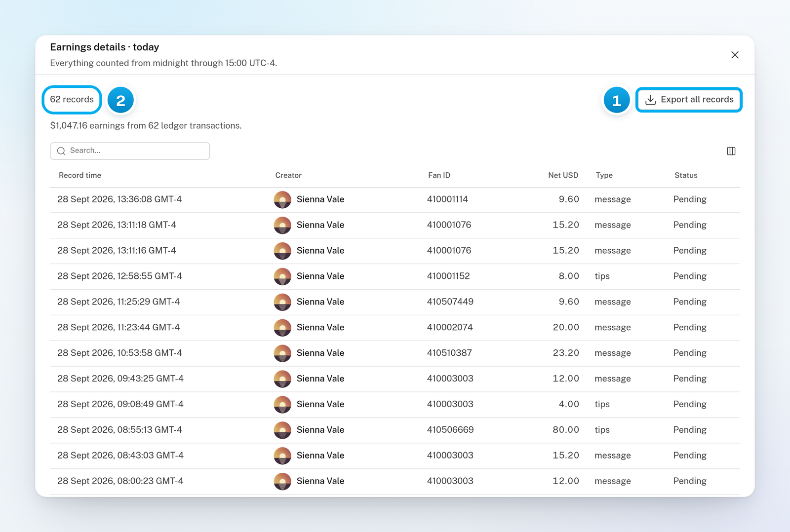Select record time 28 Sept 2026, 13:11:18 GMT-4
Screen dimensions: 790x532
coord(117,225)
